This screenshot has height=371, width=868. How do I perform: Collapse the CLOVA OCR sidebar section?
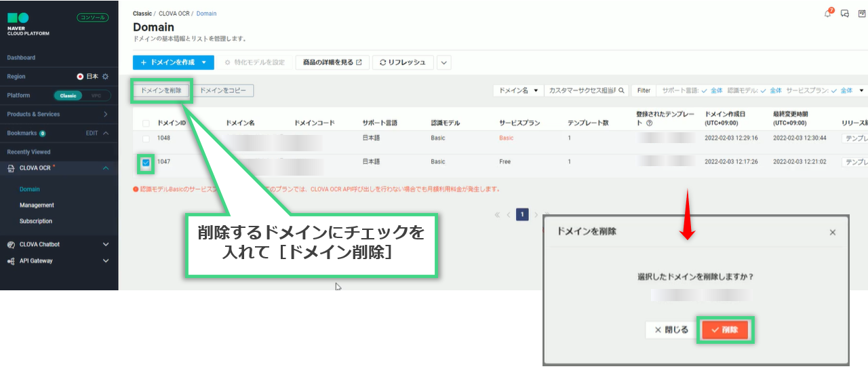[x=105, y=168]
